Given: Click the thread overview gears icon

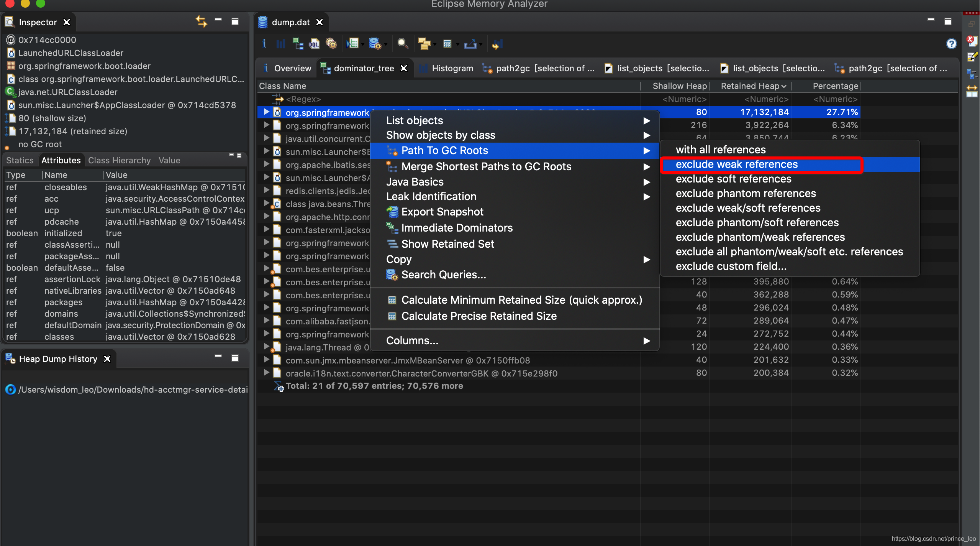Looking at the screenshot, I should pos(331,44).
